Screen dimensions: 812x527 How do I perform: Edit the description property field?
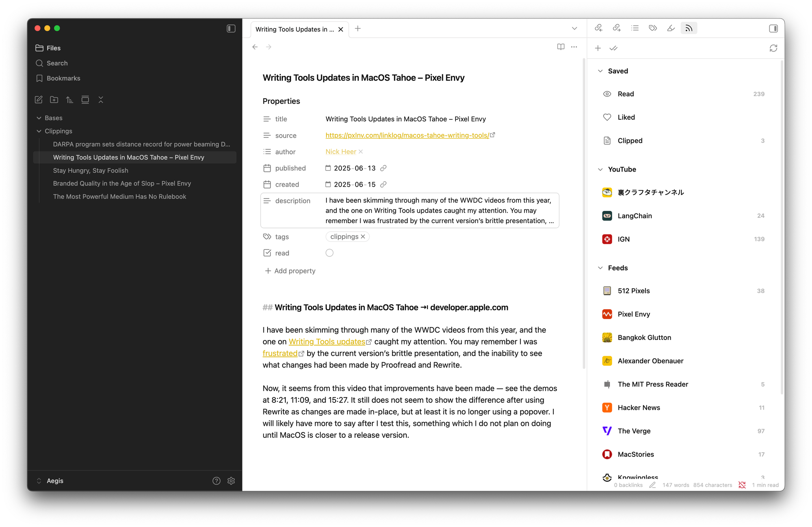click(x=440, y=211)
